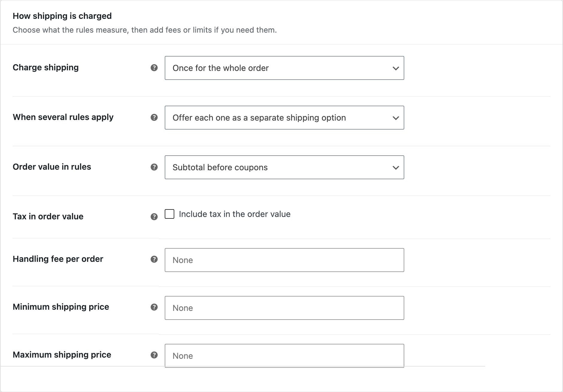Expand When several rules apply dropdown

284,118
